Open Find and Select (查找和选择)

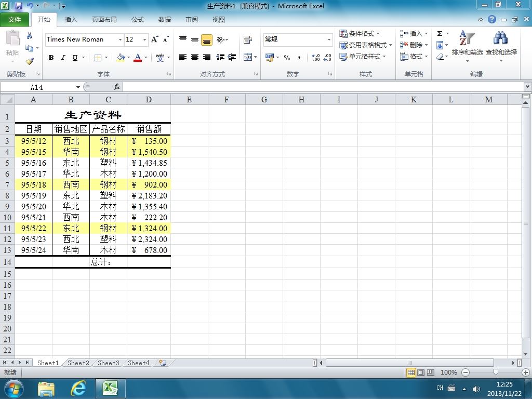point(501,46)
